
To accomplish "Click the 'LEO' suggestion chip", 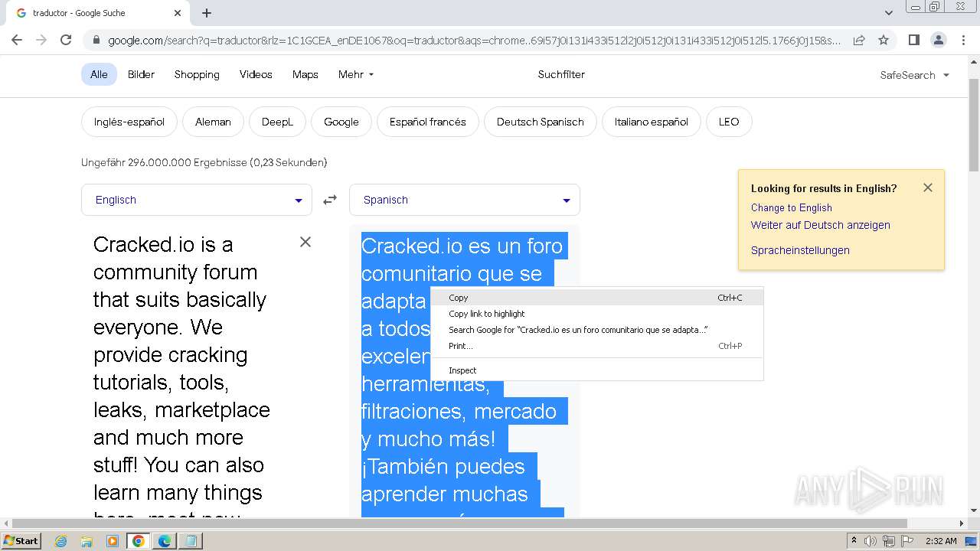I will coord(729,122).
